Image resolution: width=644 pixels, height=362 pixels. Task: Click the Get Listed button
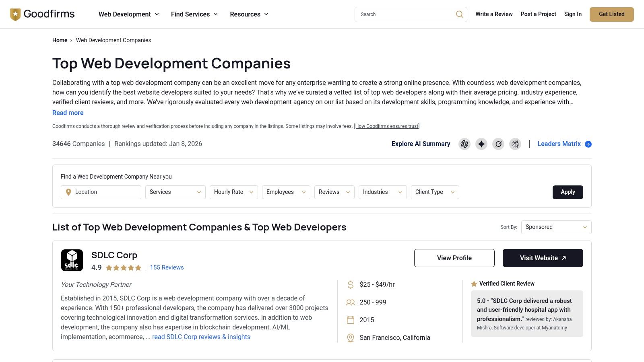coord(611,14)
